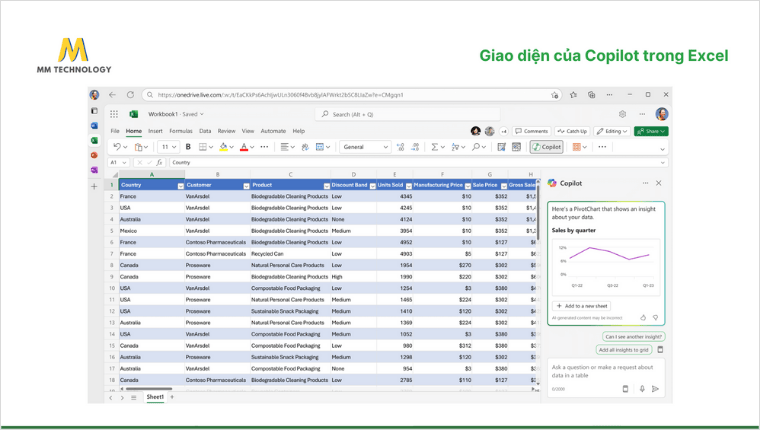Open the Customer column filter dropdown
This screenshot has height=430, width=760.
(246, 186)
